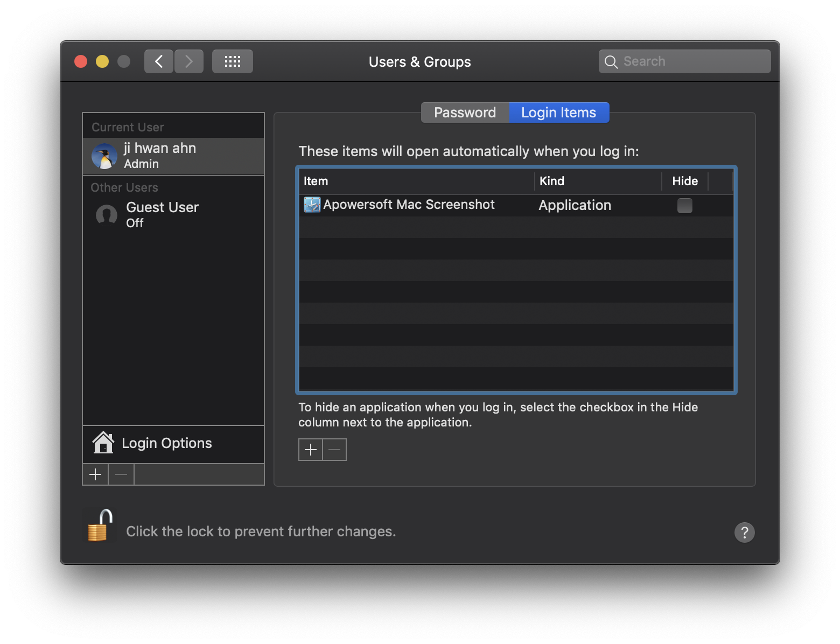Toggle Hide checkbox for Apowersoft Mac Screenshot
Viewport: 840px width, 644px height.
[x=685, y=205]
